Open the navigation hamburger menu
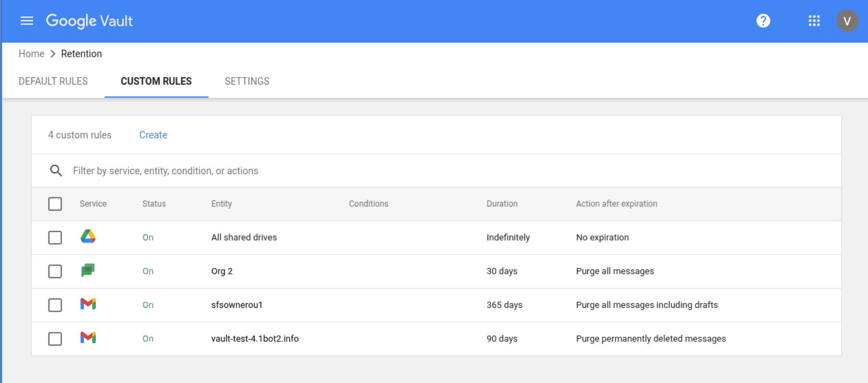Screen dimensions: 868x383 click(x=26, y=21)
